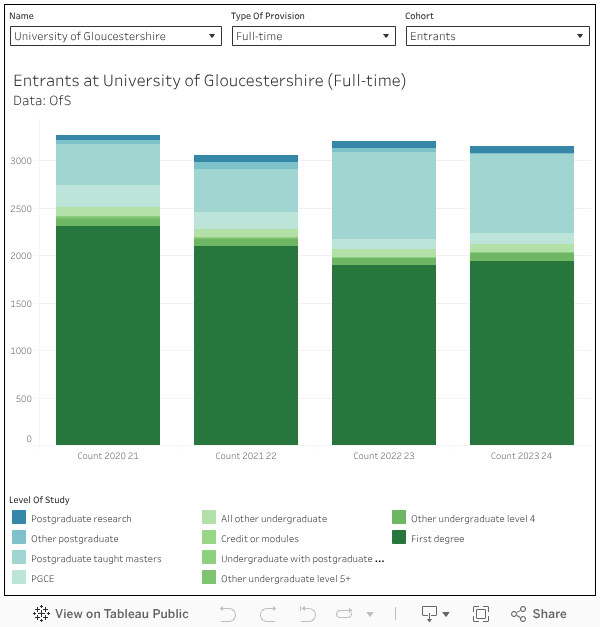Viewport: 600px width, 627px height.
Task: Expand the Type Of Provision dropdown
Action: point(313,36)
